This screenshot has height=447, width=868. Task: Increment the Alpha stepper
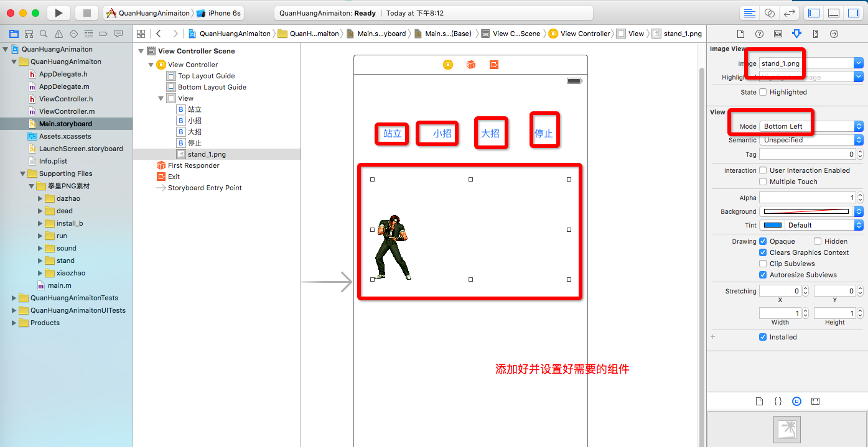pyautogui.click(x=861, y=195)
